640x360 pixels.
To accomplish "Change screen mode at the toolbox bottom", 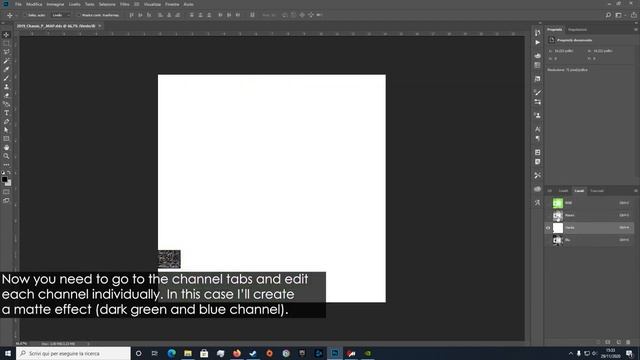I will 6,200.
